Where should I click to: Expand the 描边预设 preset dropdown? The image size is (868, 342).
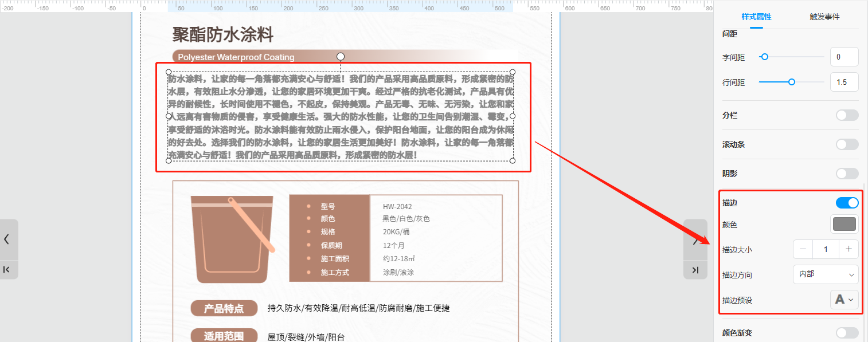844,300
